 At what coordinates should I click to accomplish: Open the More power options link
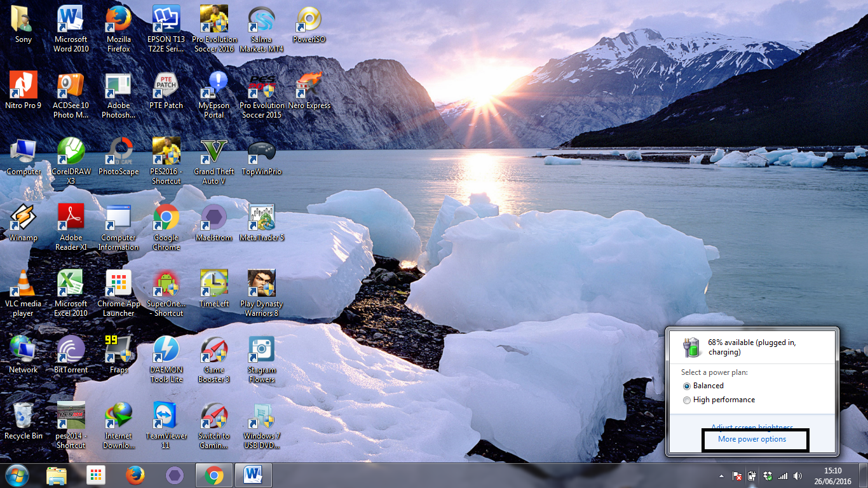(x=752, y=439)
